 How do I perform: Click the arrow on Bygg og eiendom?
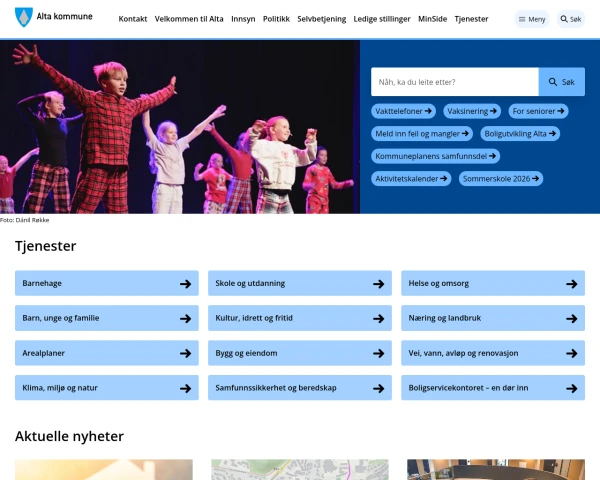pyautogui.click(x=378, y=353)
